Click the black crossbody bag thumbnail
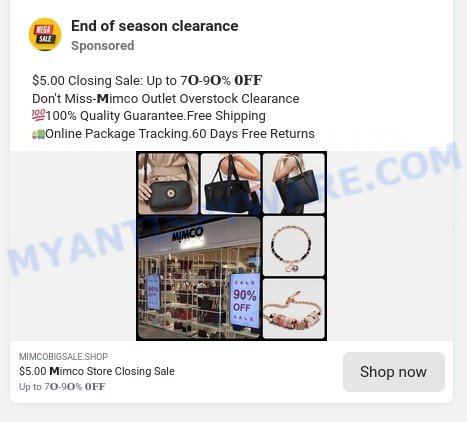The width and height of the screenshot is (467, 422). (168, 184)
